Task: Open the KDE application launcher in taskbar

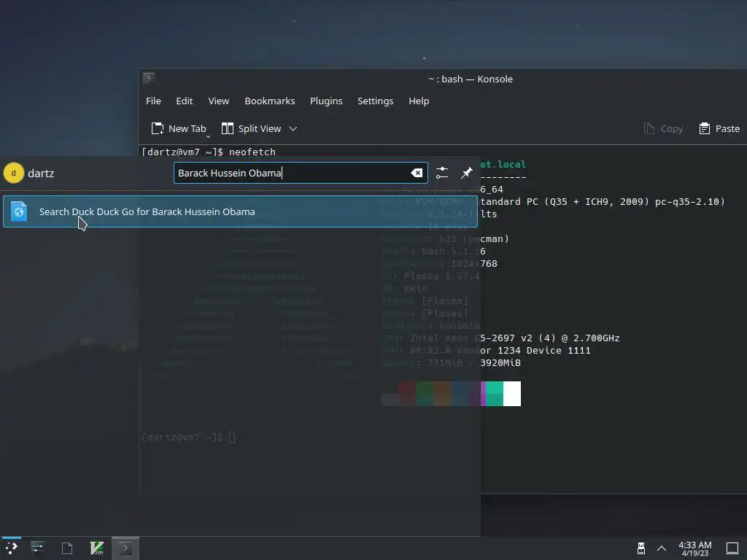Action: (12, 548)
